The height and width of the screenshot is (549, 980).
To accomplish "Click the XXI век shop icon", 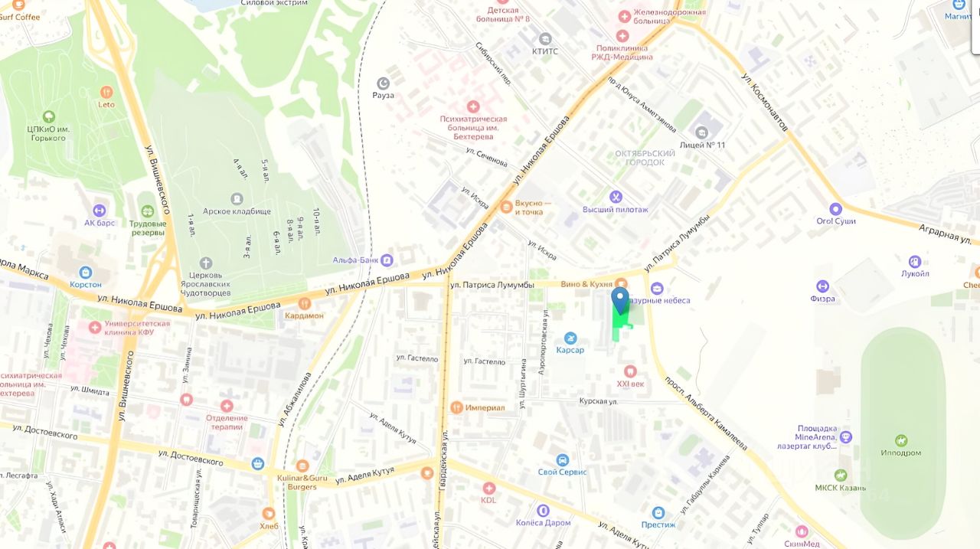I will 630,371.
